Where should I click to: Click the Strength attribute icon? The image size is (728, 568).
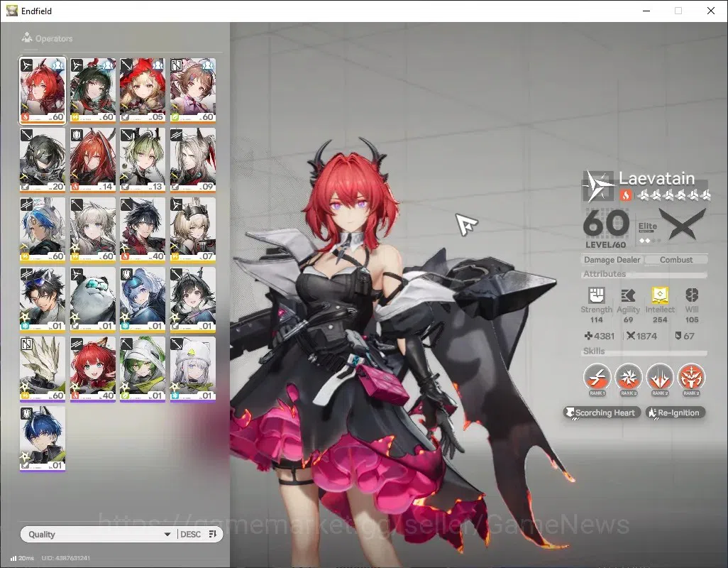tap(597, 295)
